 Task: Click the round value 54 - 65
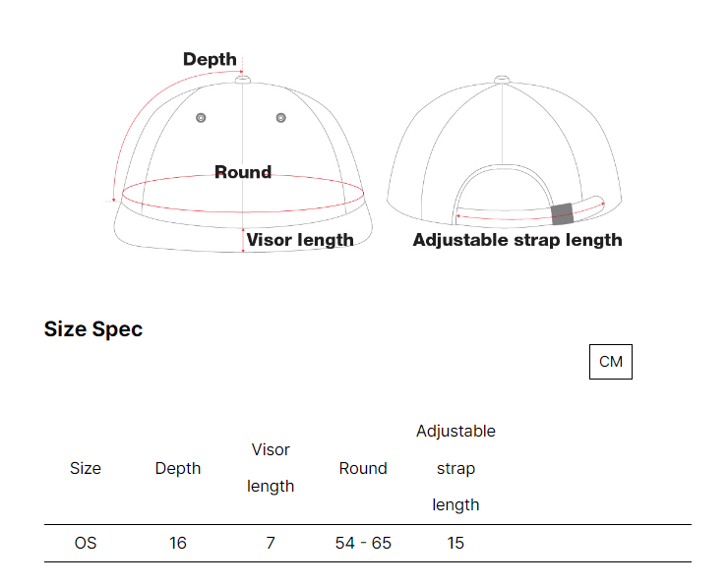point(363,543)
